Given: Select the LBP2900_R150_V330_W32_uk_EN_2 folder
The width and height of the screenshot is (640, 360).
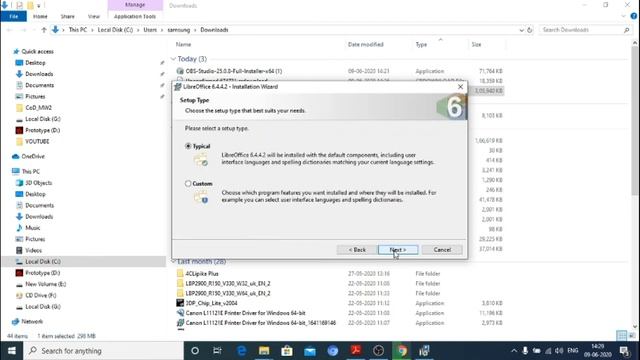Looking at the screenshot, I should pyautogui.click(x=228, y=283).
